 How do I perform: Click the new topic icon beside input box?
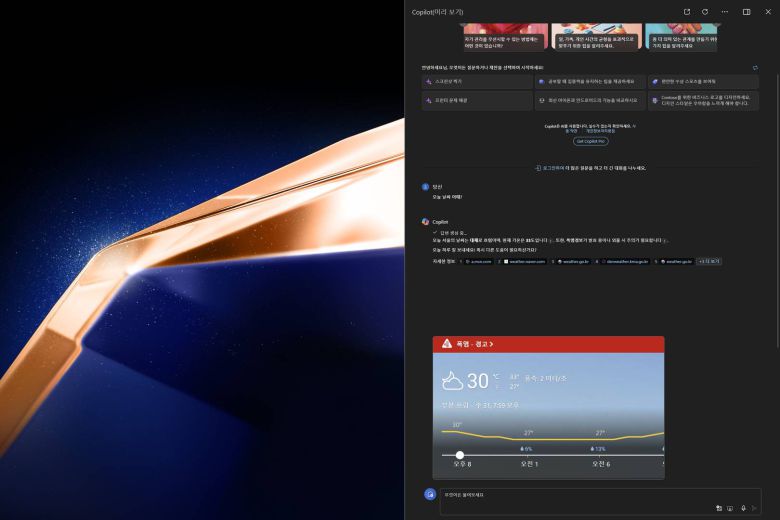click(430, 494)
